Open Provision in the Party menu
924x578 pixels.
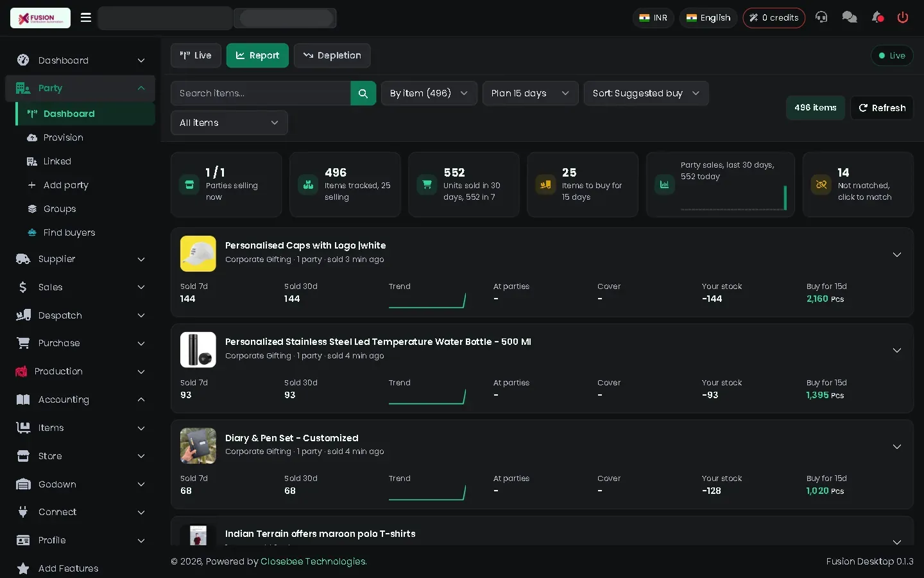point(85,137)
